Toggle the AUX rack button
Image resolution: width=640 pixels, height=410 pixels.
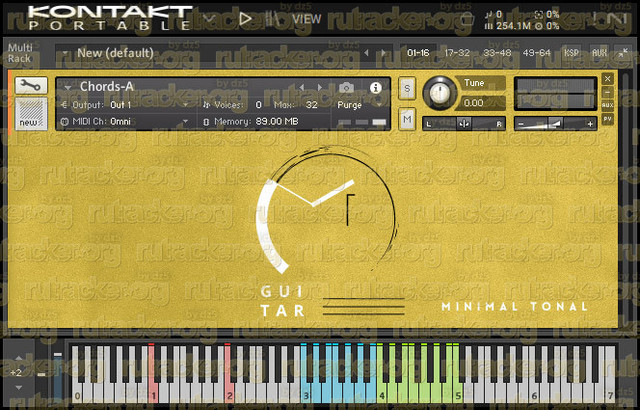tap(599, 53)
